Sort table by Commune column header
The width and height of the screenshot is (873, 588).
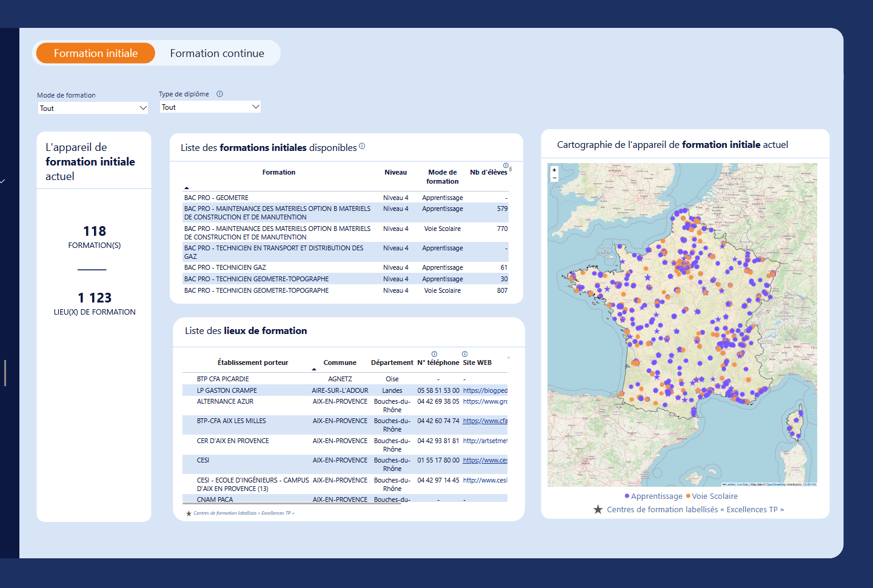pyautogui.click(x=339, y=362)
